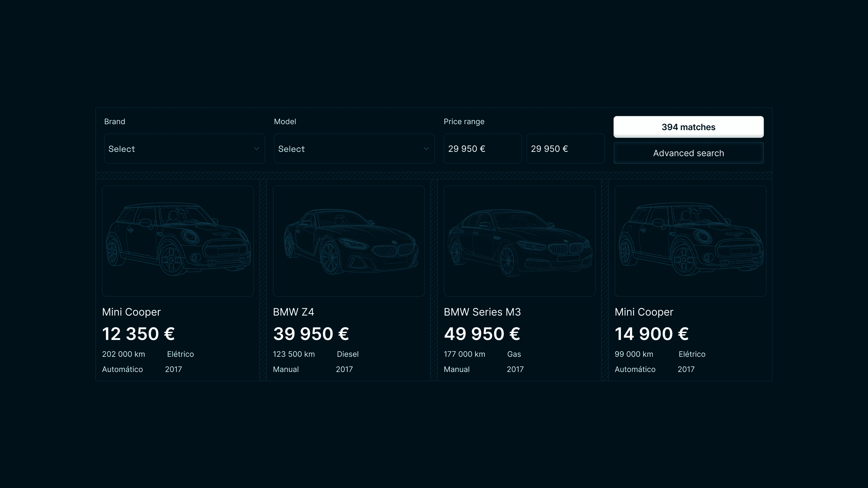This screenshot has height=488, width=868.
Task: Open the Brand select dropdown
Action: 184,148
